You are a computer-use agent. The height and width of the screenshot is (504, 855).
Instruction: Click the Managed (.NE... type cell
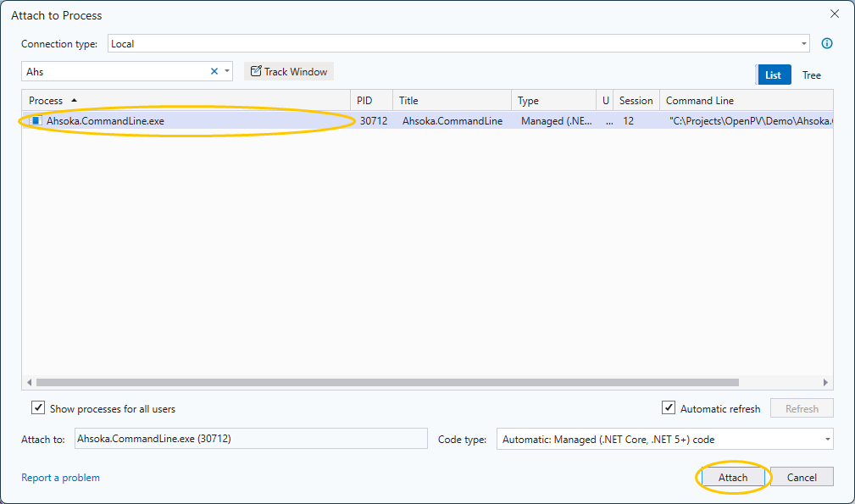556,121
